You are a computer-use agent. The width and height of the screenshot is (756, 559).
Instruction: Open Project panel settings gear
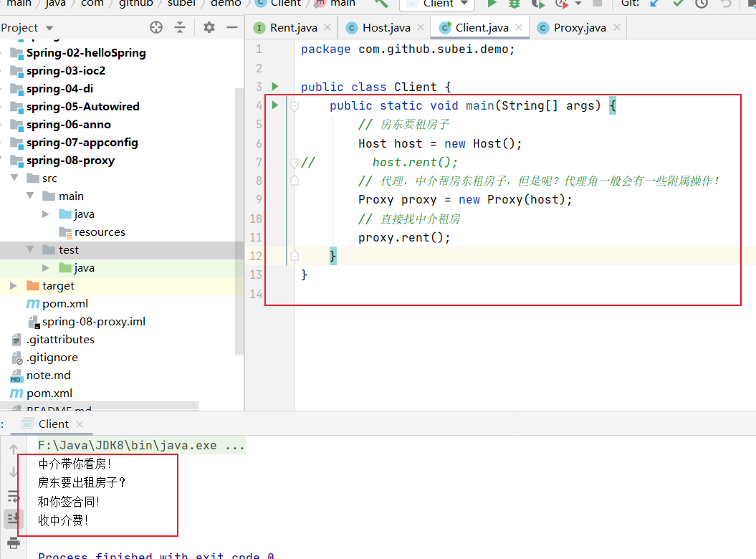(209, 27)
